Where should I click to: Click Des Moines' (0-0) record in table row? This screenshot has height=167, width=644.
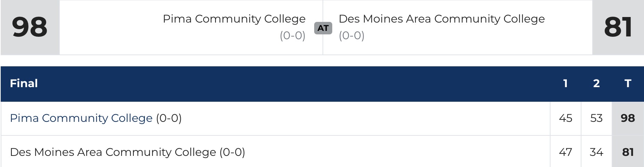tap(232, 152)
